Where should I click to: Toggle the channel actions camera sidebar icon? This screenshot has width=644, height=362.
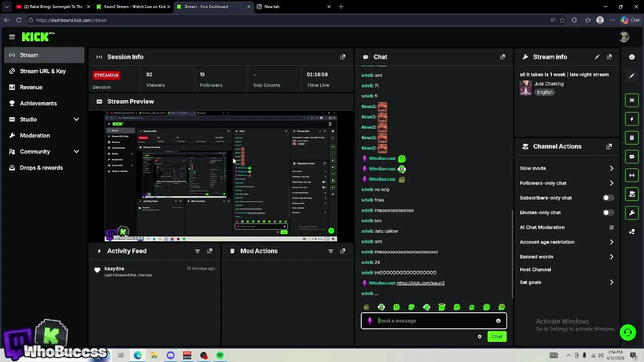(x=632, y=194)
